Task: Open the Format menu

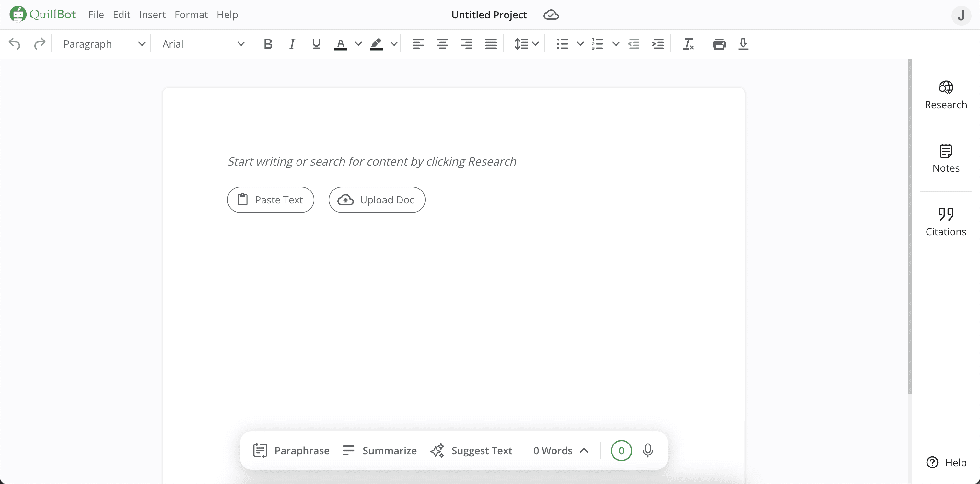Action: click(191, 15)
